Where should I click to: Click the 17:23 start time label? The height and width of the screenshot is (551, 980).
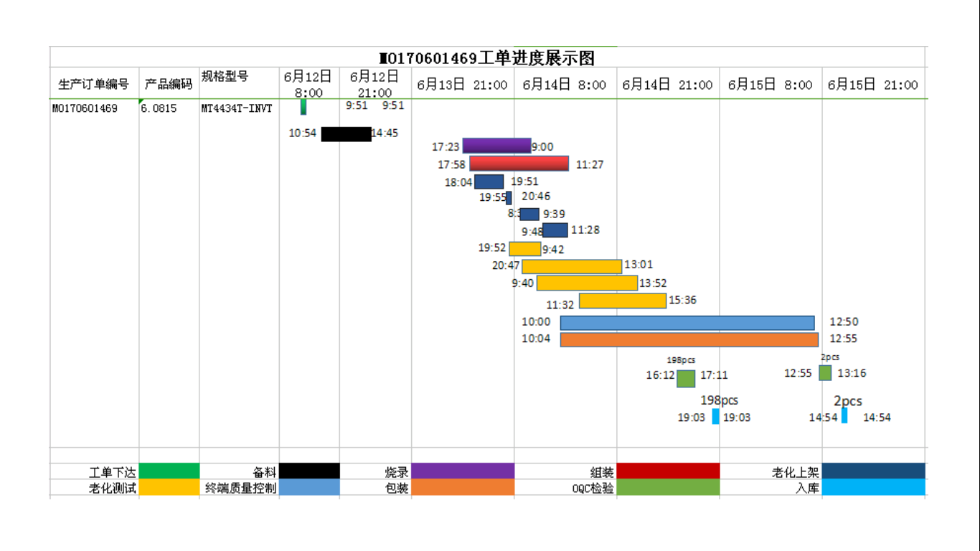(446, 147)
